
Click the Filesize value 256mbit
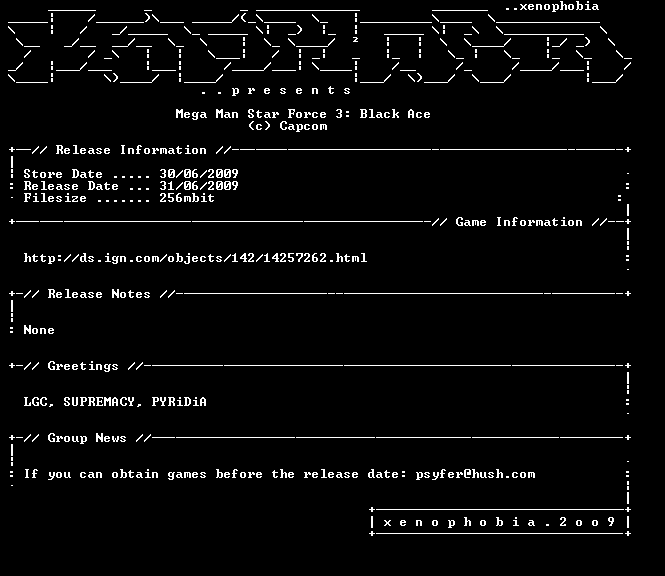pos(187,198)
